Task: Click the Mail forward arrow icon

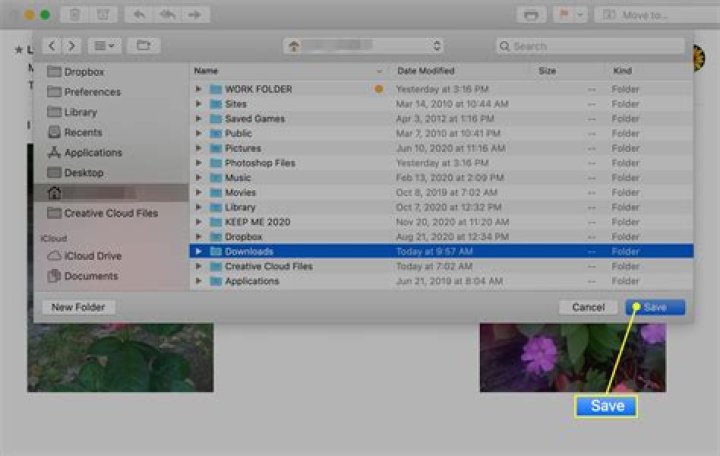Action: (195, 15)
